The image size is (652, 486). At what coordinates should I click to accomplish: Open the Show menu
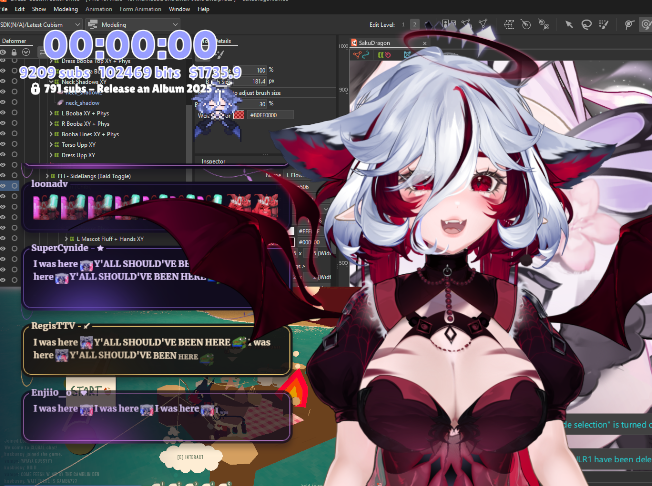click(x=39, y=9)
